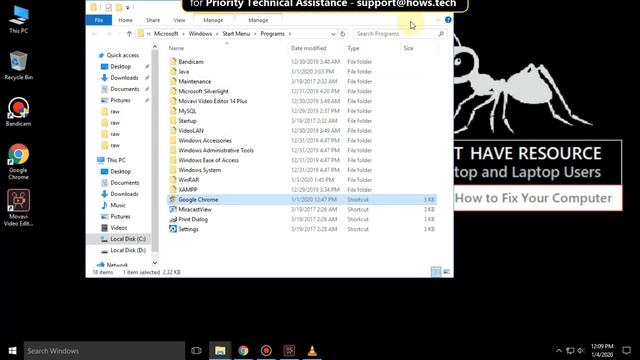Click the volume icon in the system tray
640x360 pixels.
[580, 351]
